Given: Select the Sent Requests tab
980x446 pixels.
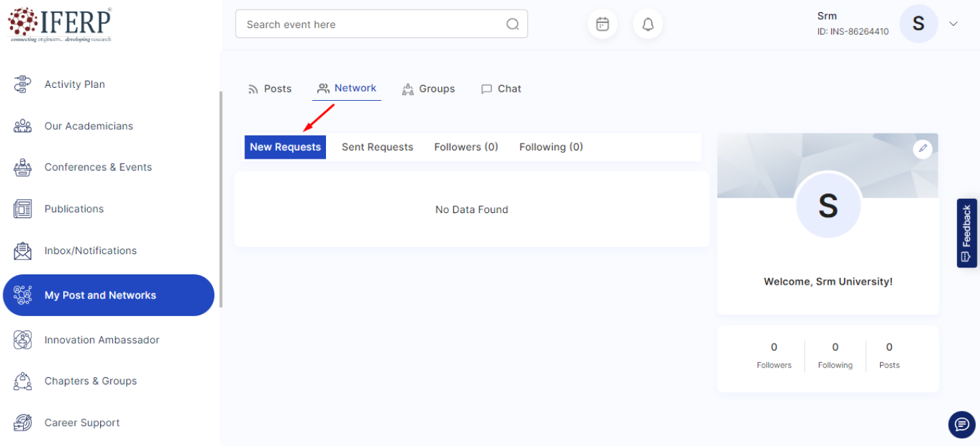Looking at the screenshot, I should [377, 147].
